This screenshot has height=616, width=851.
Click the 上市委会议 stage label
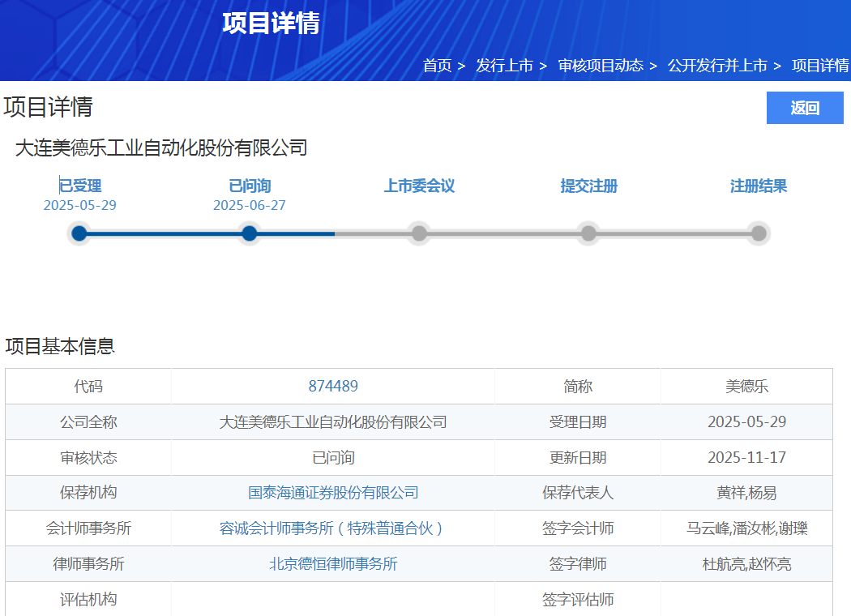[419, 186]
